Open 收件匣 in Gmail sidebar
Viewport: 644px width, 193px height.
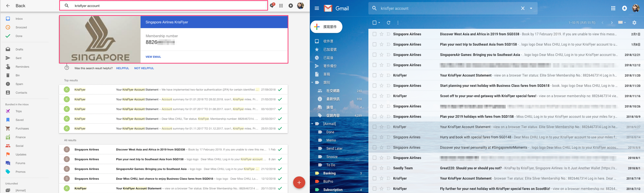click(328, 41)
